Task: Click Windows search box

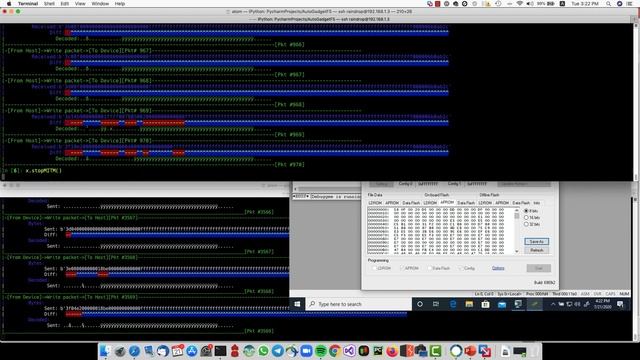Action: coord(358,304)
